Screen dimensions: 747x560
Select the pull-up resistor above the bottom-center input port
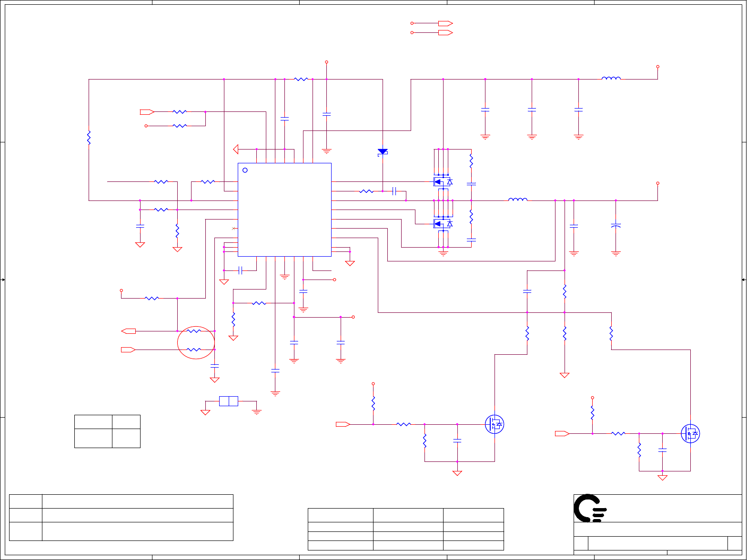[373, 403]
